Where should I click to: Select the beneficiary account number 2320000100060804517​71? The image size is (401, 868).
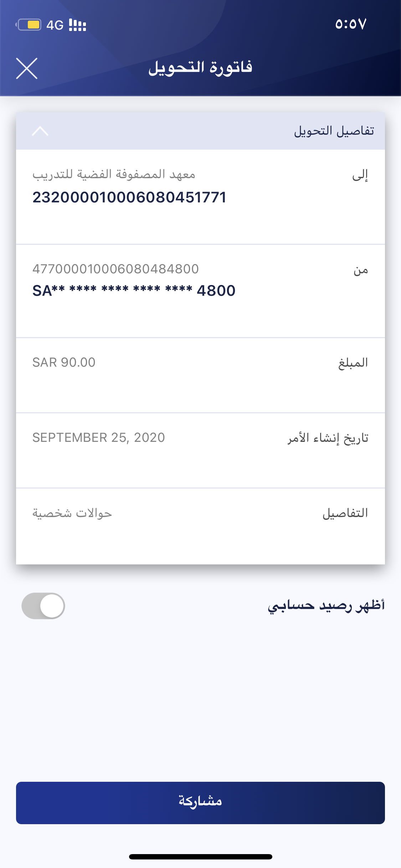tap(129, 197)
